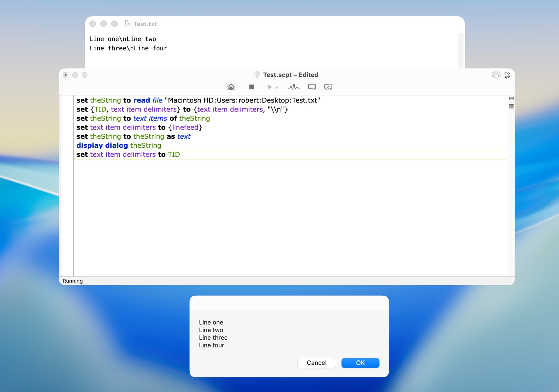Click the waveform trace icon

[293, 87]
